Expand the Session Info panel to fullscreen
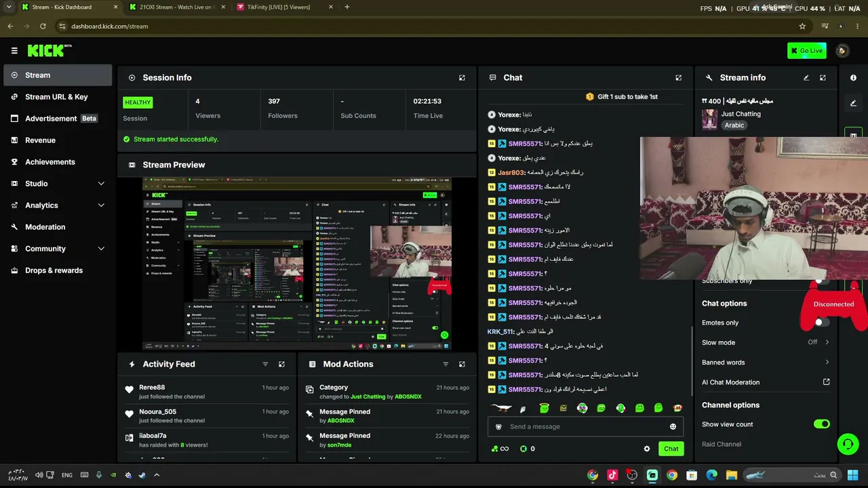Viewport: 868px width, 488px height. [x=462, y=78]
